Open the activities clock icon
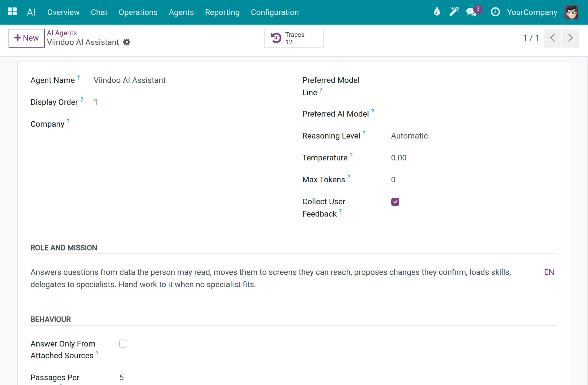588x385 pixels. coord(495,12)
